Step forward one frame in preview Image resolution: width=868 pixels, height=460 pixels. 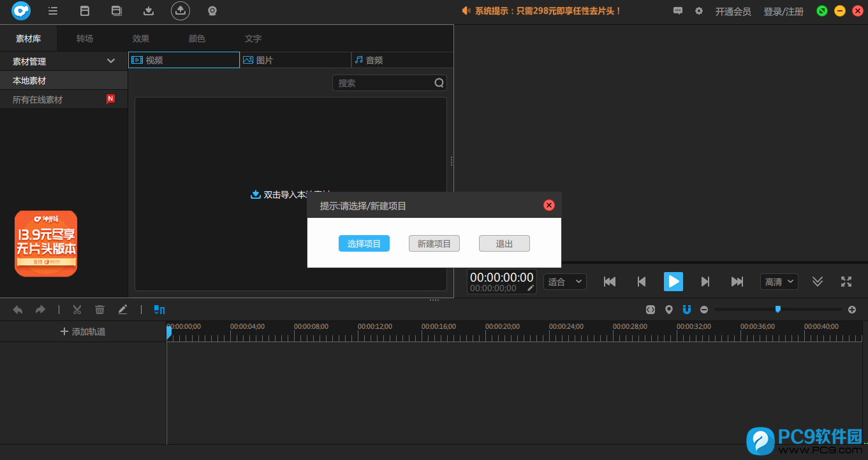[x=705, y=282]
